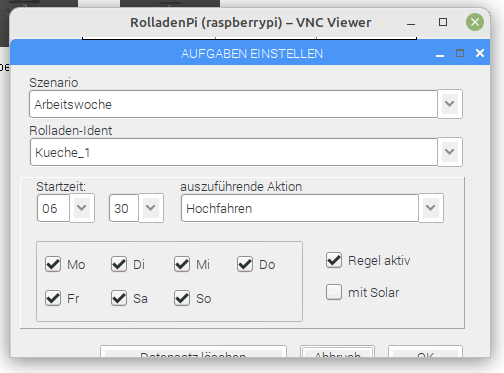Minimize the VNC Viewer window

(411, 24)
